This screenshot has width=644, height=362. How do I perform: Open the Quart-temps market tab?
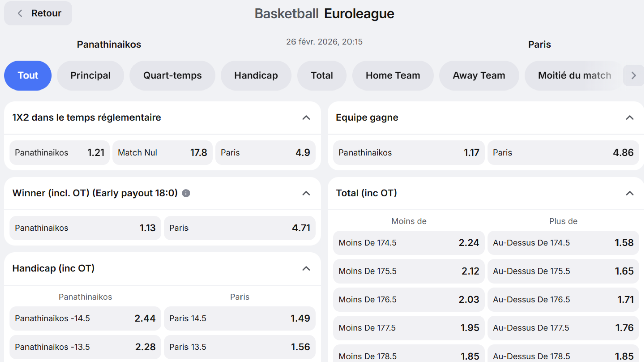[172, 75]
